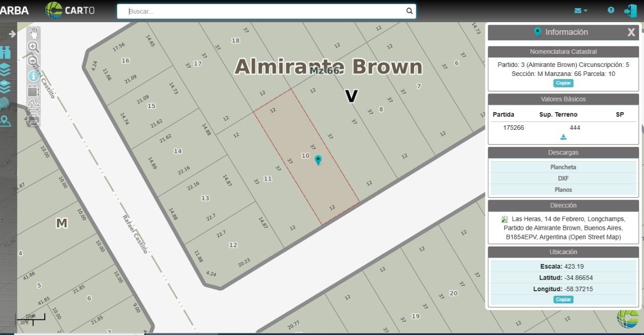Screen dimensions: 644x335
Task: Click the Descargas section header
Action: (563, 152)
